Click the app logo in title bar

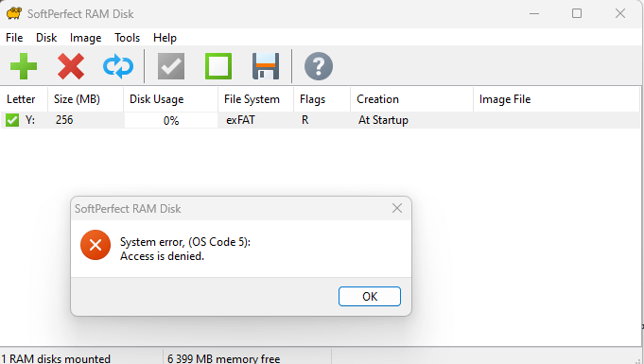tap(13, 13)
